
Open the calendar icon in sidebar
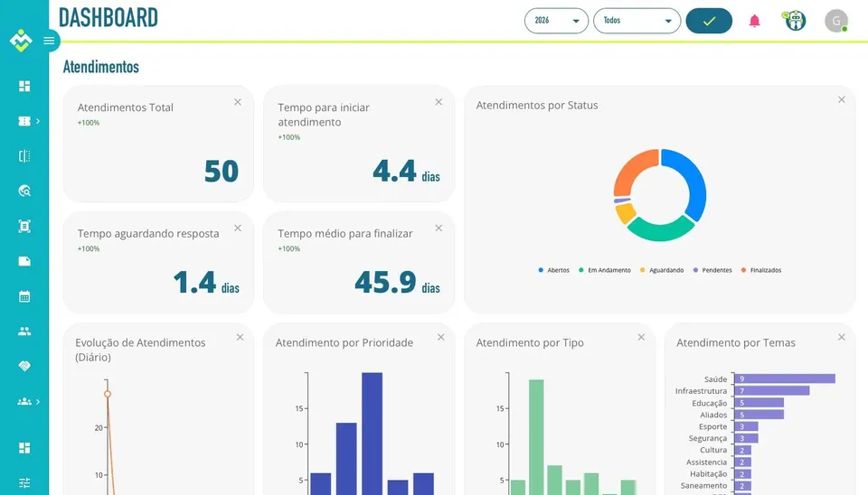[x=24, y=296]
